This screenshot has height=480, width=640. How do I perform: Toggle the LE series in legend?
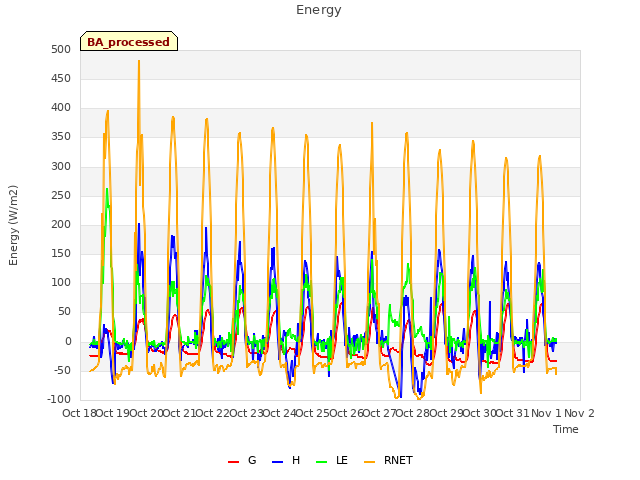point(332,460)
